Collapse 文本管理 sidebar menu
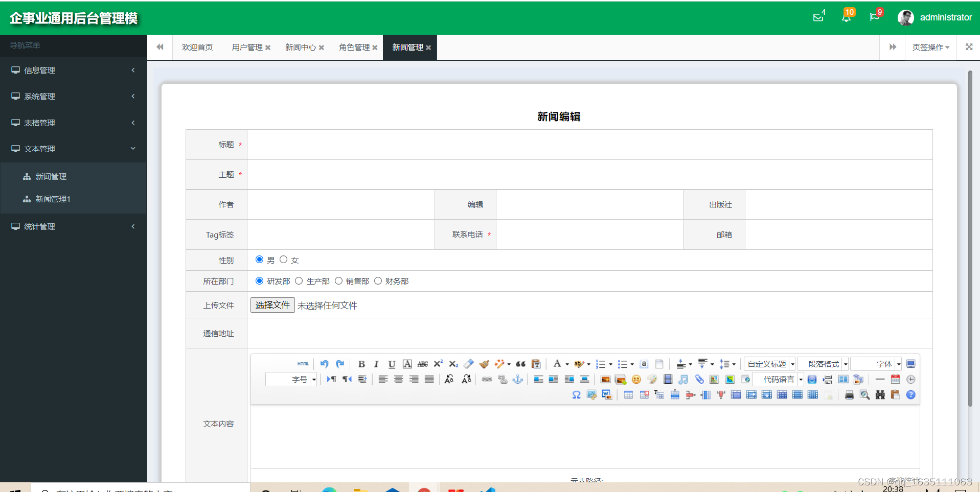980x492 pixels. point(74,149)
